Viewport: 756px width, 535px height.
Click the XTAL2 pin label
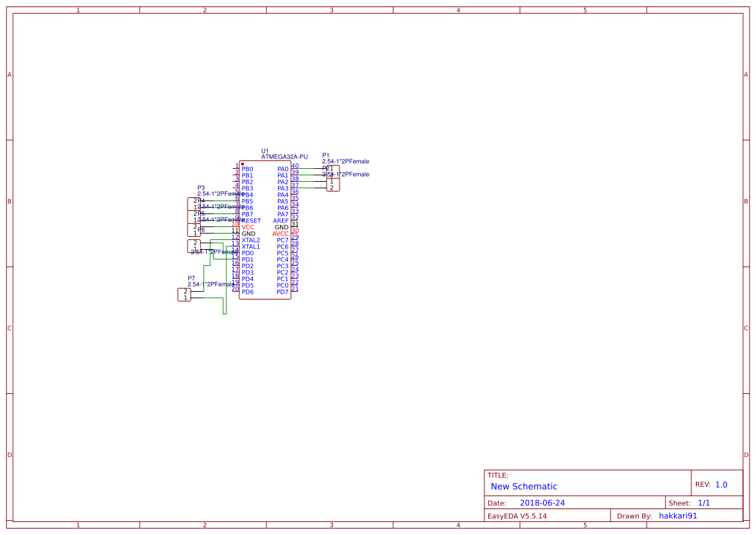tap(251, 240)
